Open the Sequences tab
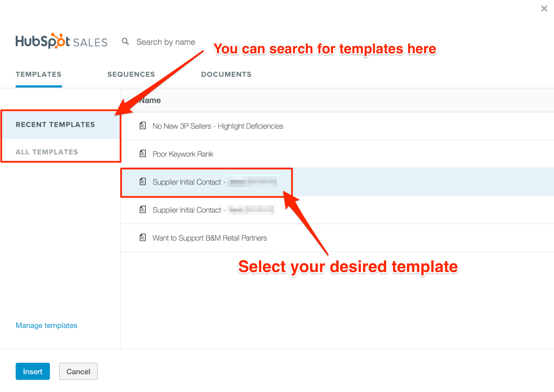 131,74
